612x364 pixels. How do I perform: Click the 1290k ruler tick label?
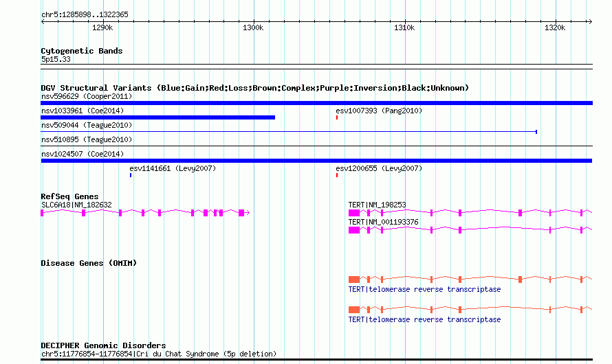pyautogui.click(x=102, y=27)
